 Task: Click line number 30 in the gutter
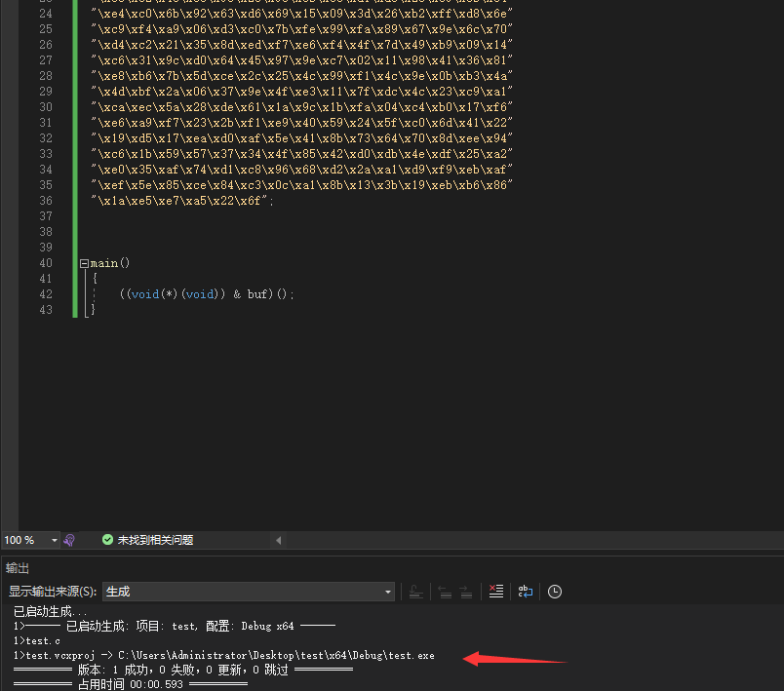pos(46,107)
